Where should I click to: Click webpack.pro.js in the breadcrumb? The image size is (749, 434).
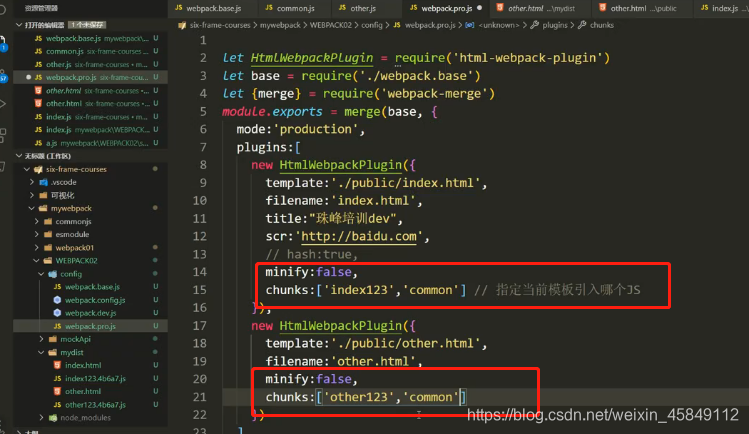430,25
